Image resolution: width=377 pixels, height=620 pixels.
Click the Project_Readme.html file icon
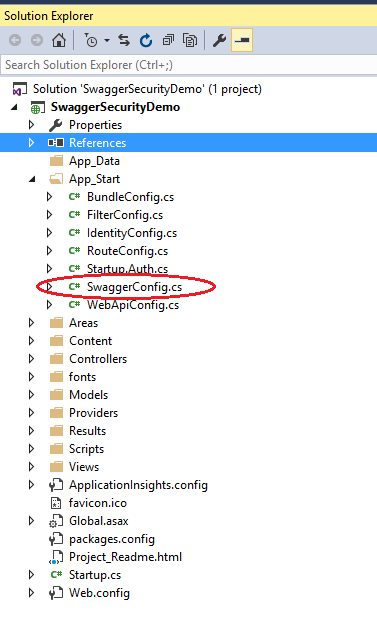(x=56, y=557)
